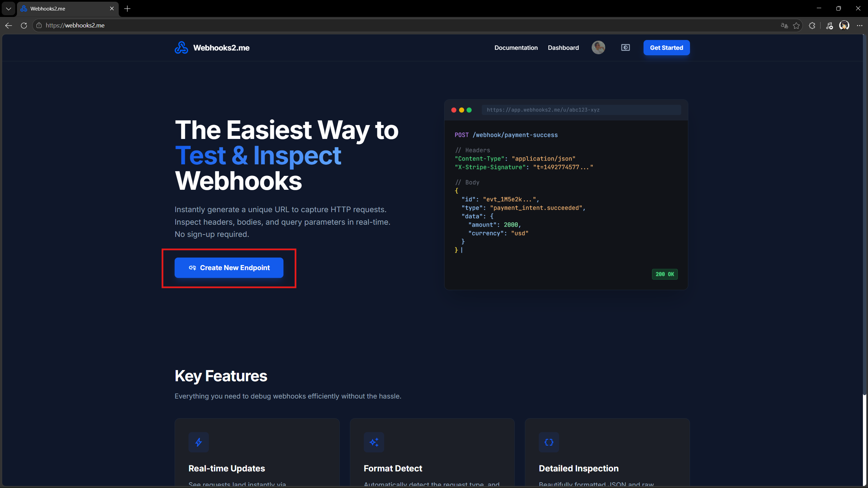Click the Detailed Inspection card title
The width and height of the screenshot is (868, 488).
[x=579, y=468]
